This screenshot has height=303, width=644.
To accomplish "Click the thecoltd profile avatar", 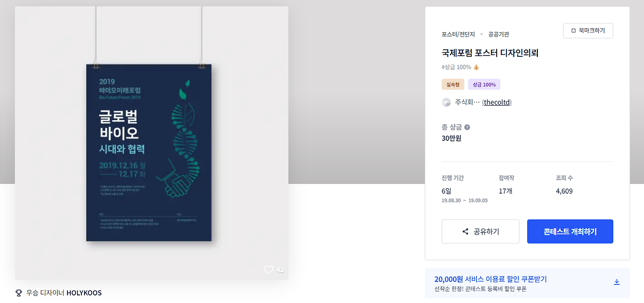I will 446,102.
